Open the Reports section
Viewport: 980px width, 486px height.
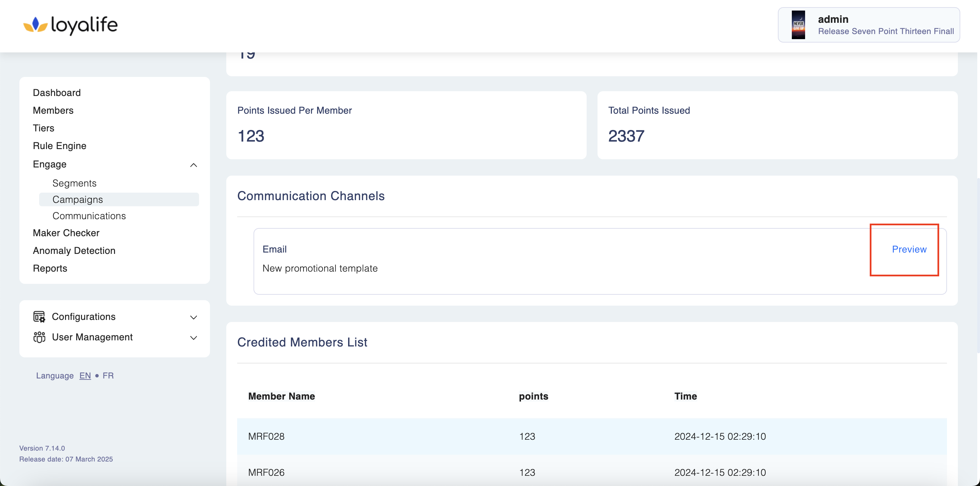[x=50, y=268]
